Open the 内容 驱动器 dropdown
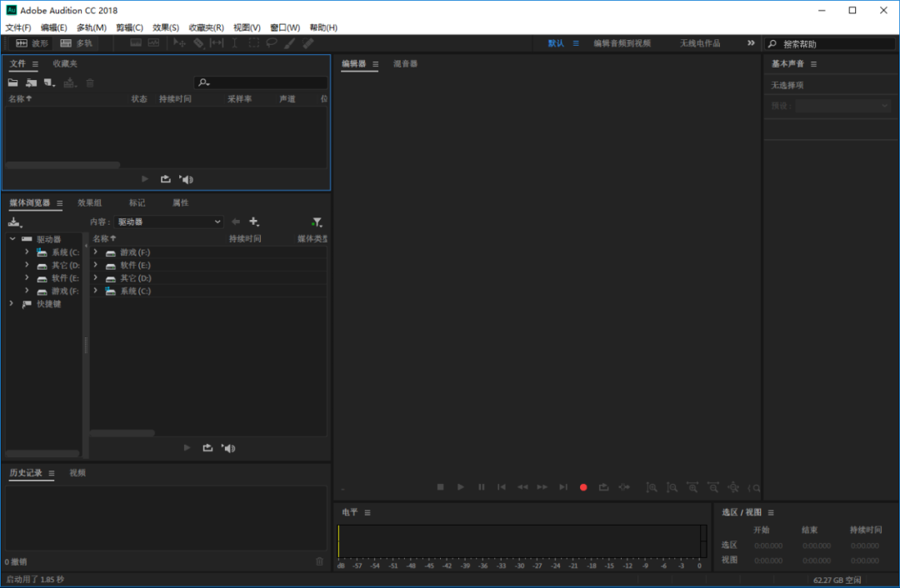 [x=168, y=222]
